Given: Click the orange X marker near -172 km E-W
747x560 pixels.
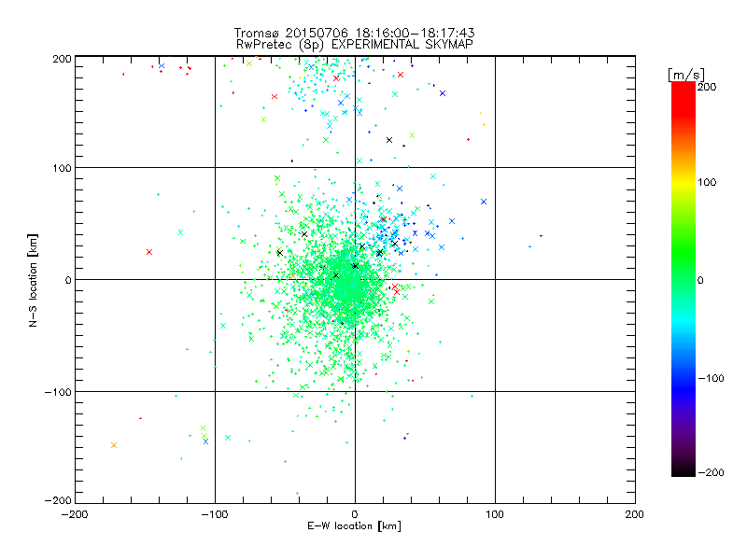Looking at the screenshot, I should pos(114,445).
